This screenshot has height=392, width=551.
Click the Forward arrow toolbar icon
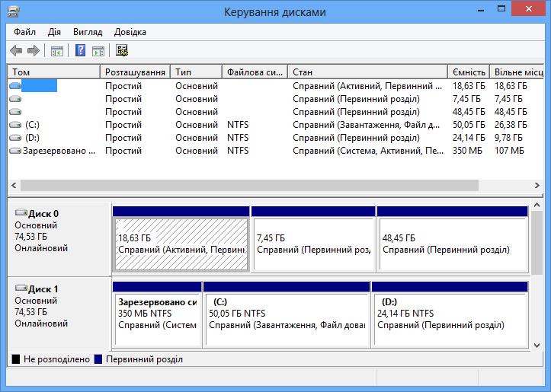33,51
